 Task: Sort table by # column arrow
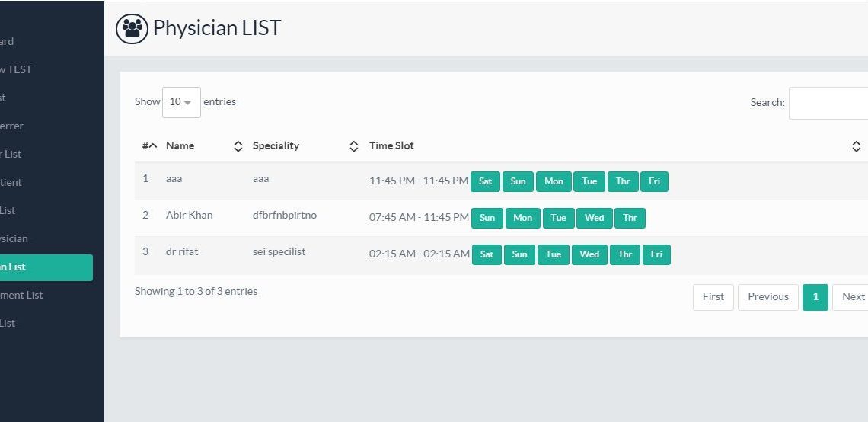tap(152, 145)
